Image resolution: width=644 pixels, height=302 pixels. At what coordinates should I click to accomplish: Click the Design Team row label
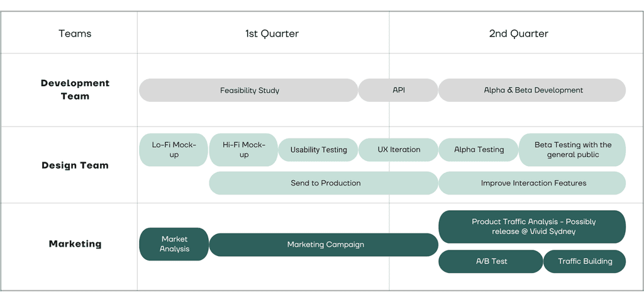point(75,165)
